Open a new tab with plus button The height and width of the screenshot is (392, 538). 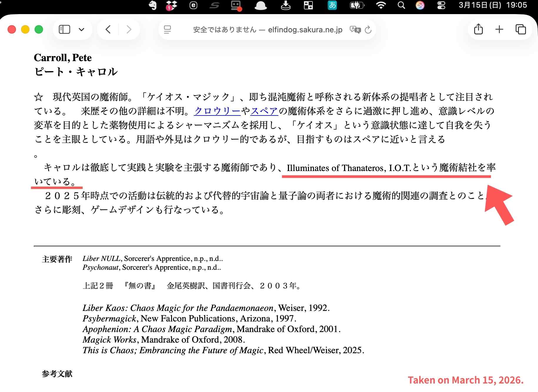pyautogui.click(x=499, y=29)
